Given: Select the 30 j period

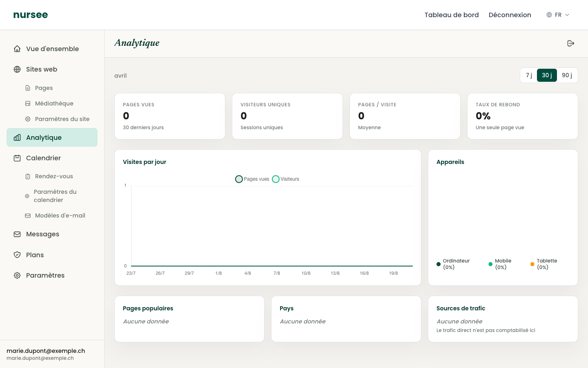Looking at the screenshot, I should [547, 75].
